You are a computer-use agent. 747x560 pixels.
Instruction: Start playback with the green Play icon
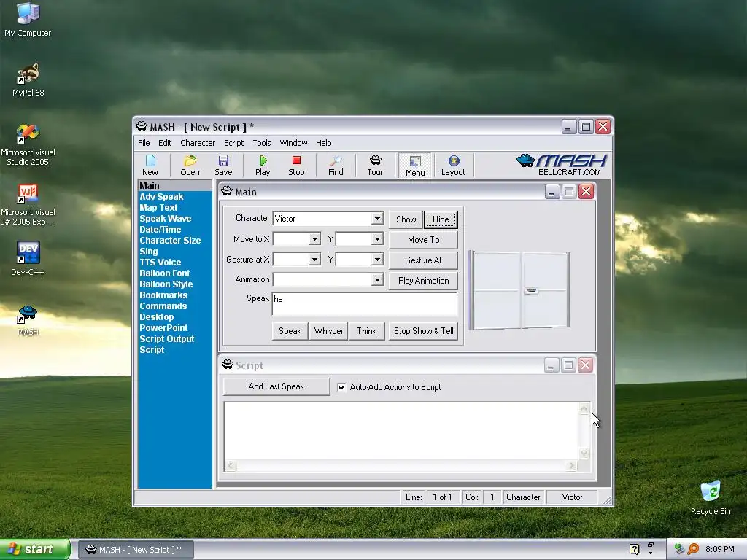(263, 166)
